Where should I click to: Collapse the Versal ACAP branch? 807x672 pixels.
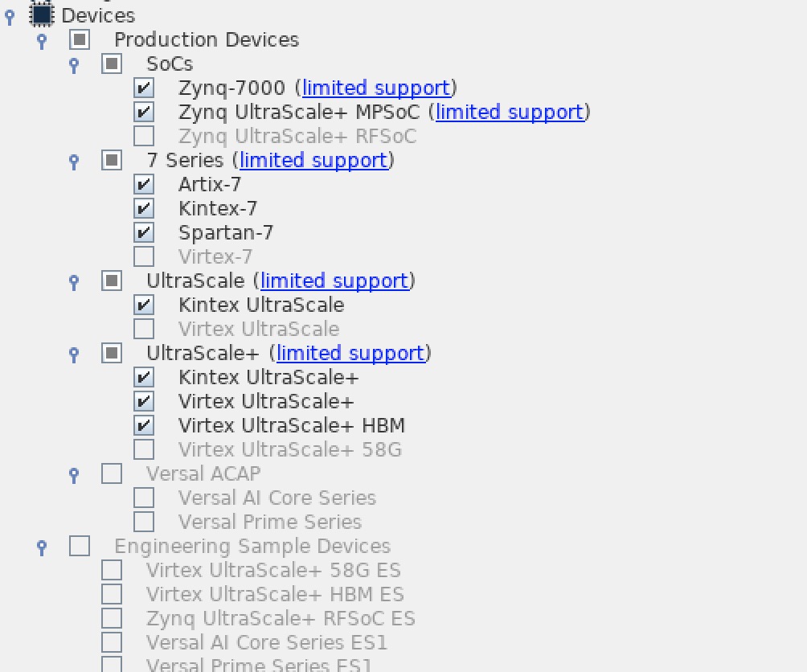point(73,475)
